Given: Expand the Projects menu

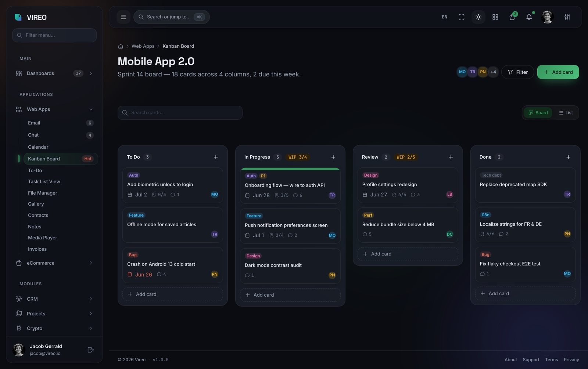Looking at the screenshot, I should point(54,314).
